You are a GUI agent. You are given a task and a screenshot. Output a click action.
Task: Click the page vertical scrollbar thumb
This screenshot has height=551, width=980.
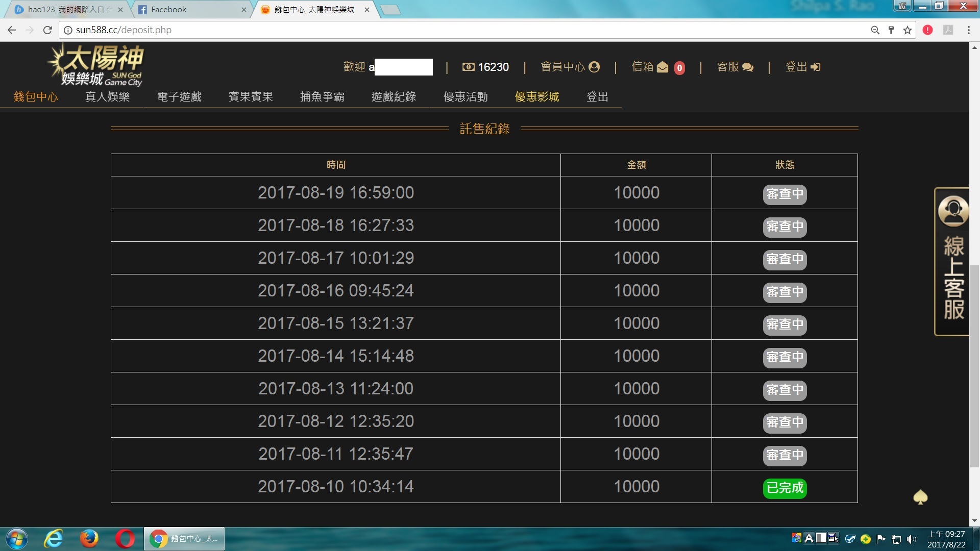[x=974, y=365]
